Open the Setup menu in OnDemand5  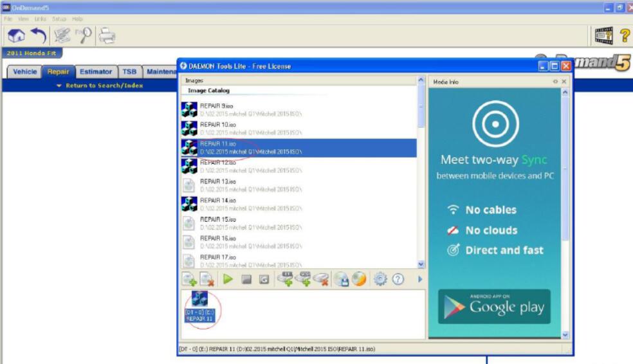(x=59, y=19)
